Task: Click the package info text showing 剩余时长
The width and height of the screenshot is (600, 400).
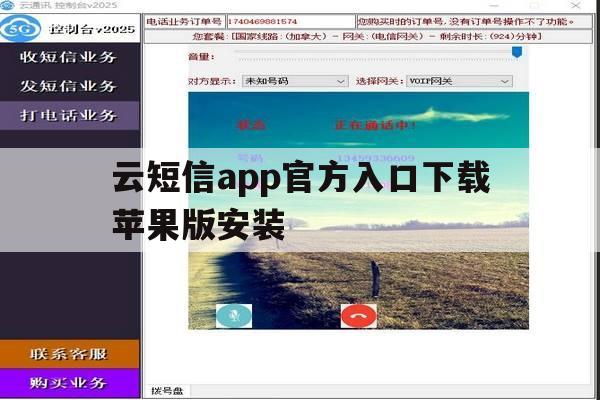Action: click(x=367, y=36)
